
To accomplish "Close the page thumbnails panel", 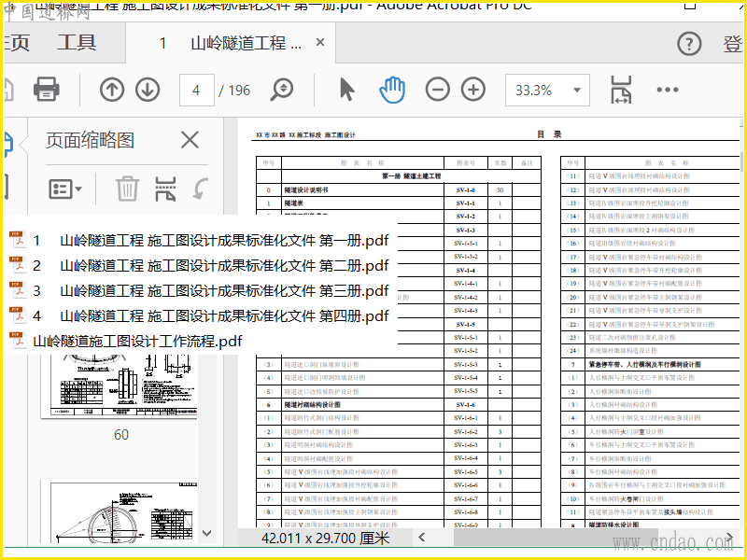I will pyautogui.click(x=190, y=141).
